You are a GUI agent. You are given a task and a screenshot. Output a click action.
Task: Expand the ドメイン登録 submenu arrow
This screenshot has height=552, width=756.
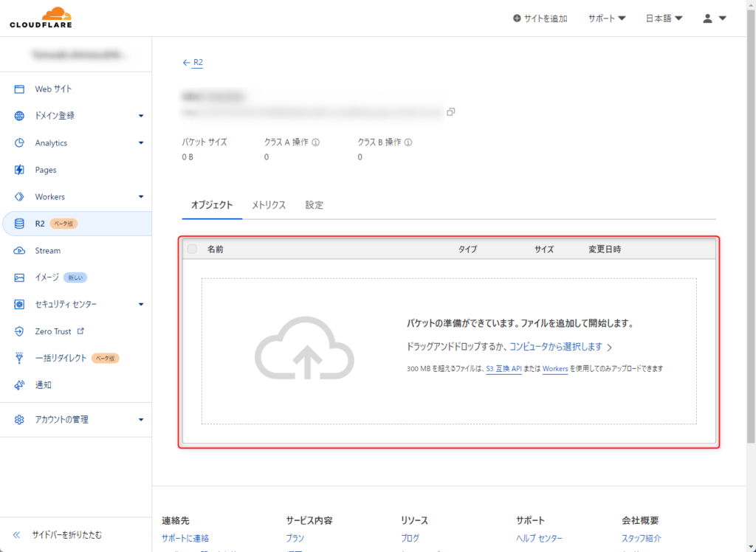tap(141, 116)
